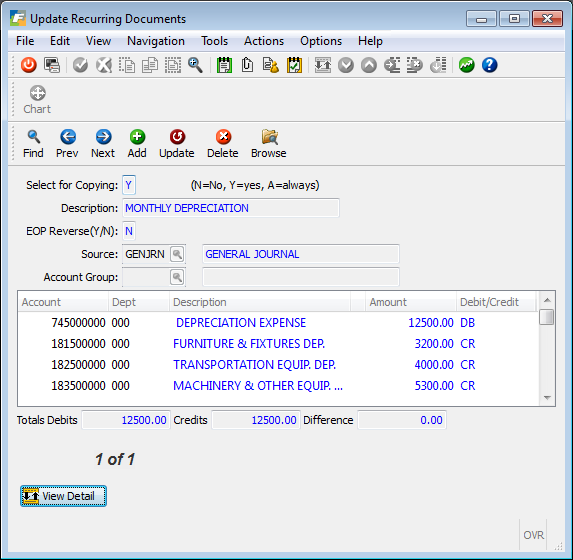Open the Source lookup magnifier button
The width and height of the screenshot is (573, 560).
177,254
